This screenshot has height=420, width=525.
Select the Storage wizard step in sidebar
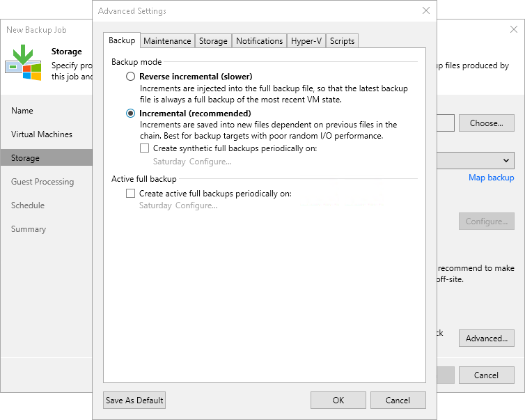coord(46,157)
